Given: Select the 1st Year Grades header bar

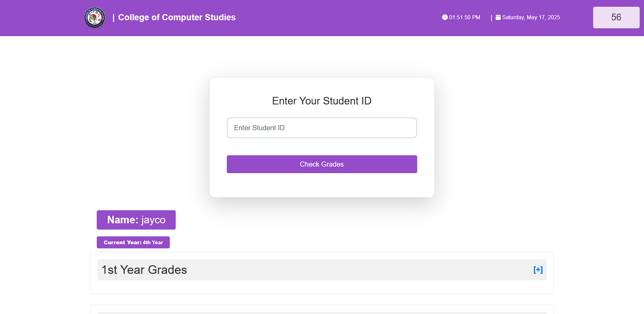Looking at the screenshot, I should pyautogui.click(x=322, y=270).
